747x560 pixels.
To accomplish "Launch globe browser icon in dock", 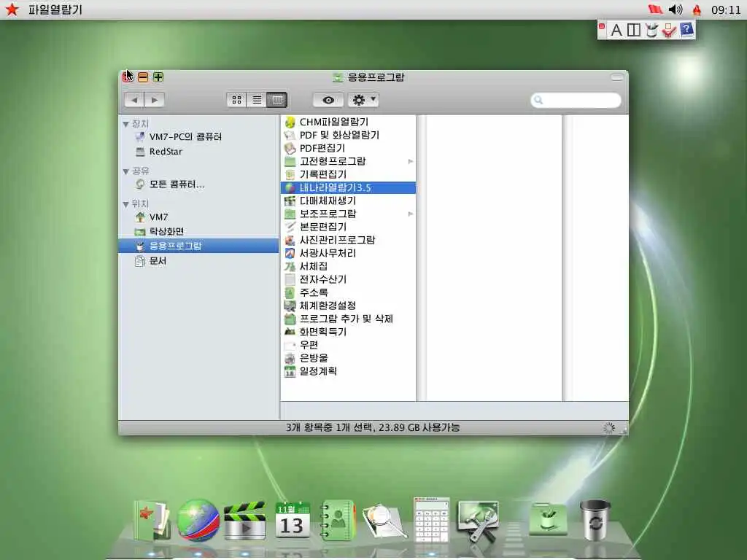I will click(x=198, y=520).
